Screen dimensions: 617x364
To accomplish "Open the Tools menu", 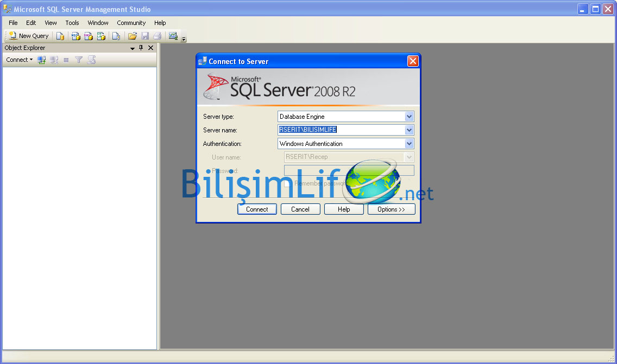I will 72,23.
